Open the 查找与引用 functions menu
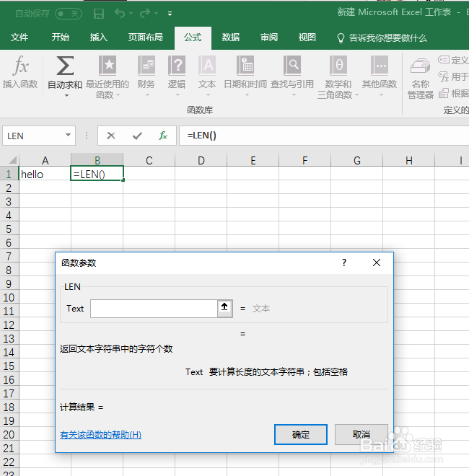The width and height of the screenshot is (469, 476). pos(292,76)
